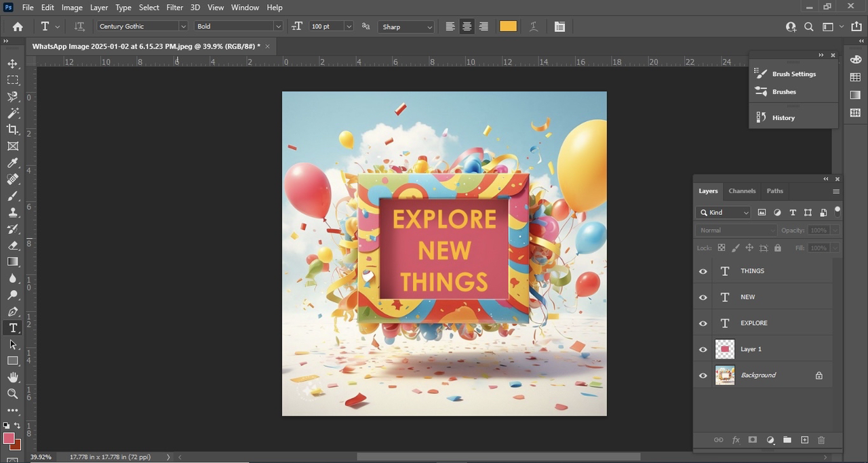
Task: Open the Window menu
Action: pos(245,7)
